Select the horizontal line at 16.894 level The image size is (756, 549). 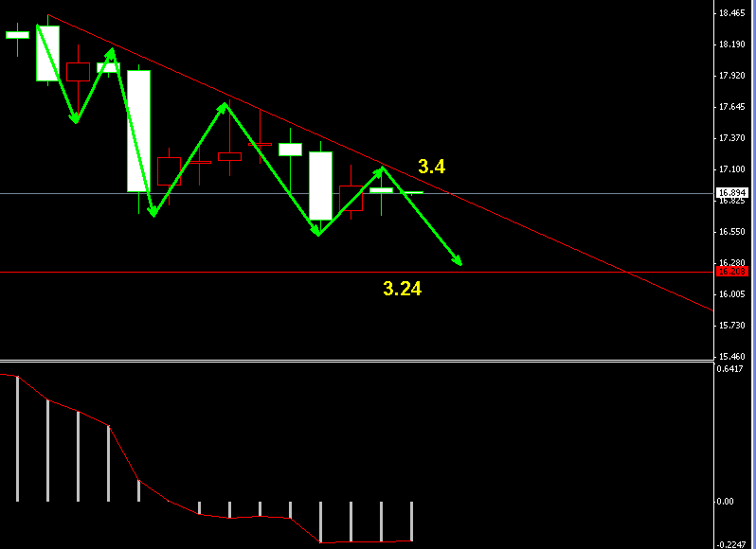(568, 193)
